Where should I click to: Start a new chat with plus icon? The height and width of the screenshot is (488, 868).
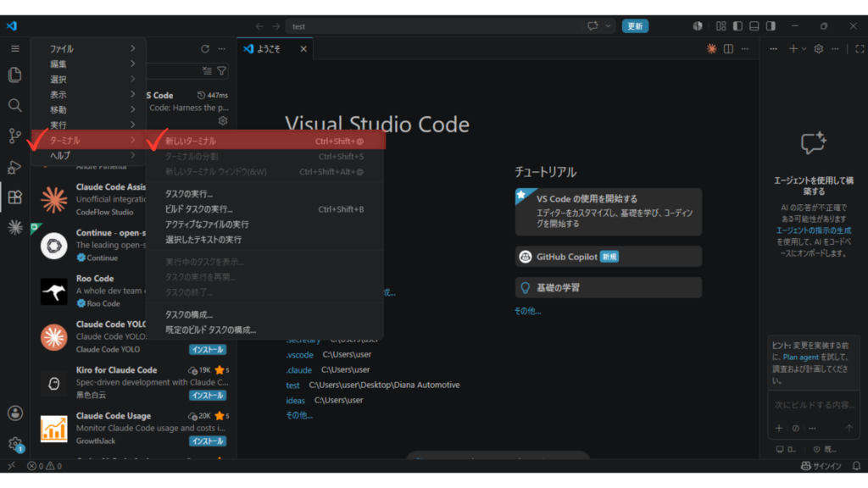[x=793, y=48]
